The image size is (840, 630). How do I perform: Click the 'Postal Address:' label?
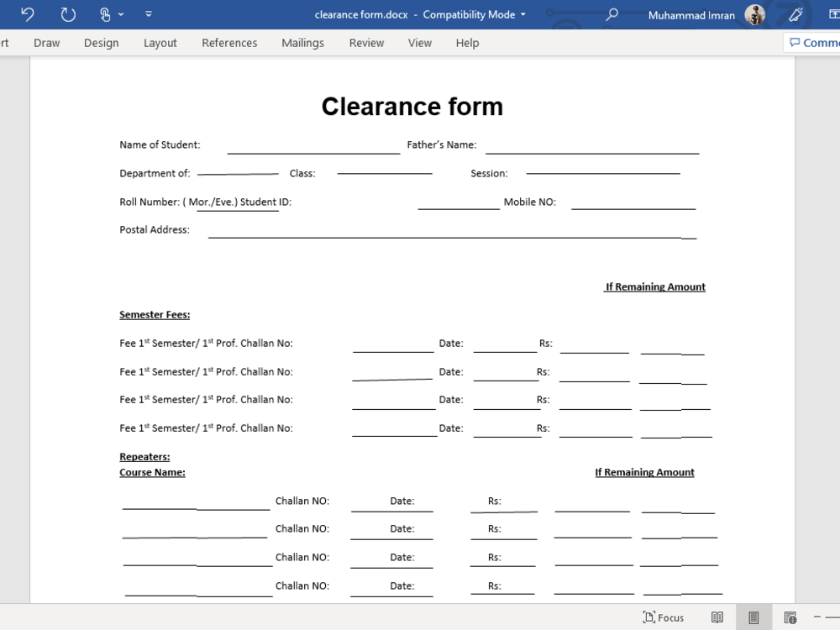point(155,230)
